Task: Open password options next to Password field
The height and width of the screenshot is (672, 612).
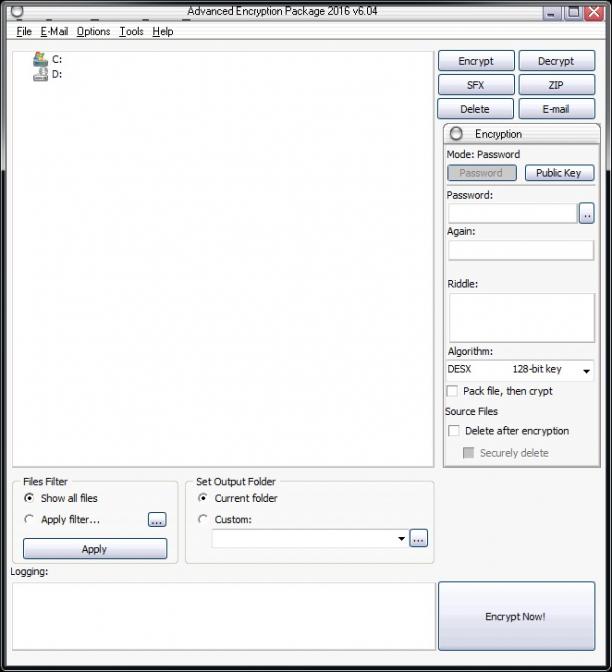Action: pos(586,213)
